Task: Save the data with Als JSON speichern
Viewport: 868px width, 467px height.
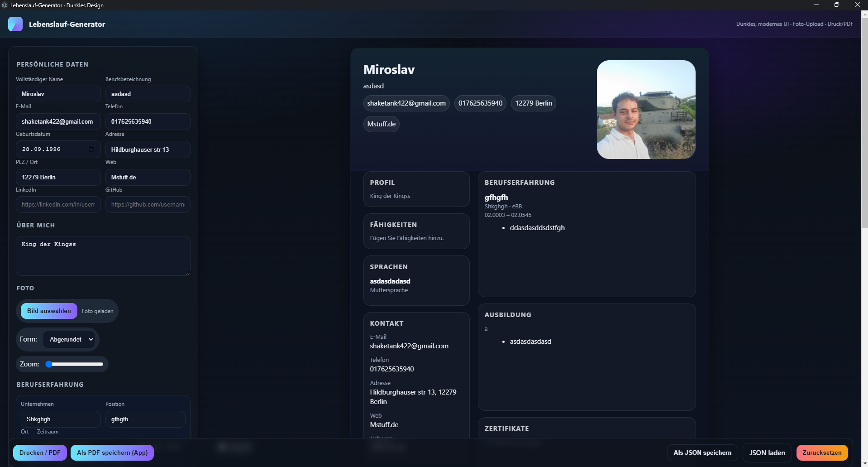Action: (x=702, y=453)
